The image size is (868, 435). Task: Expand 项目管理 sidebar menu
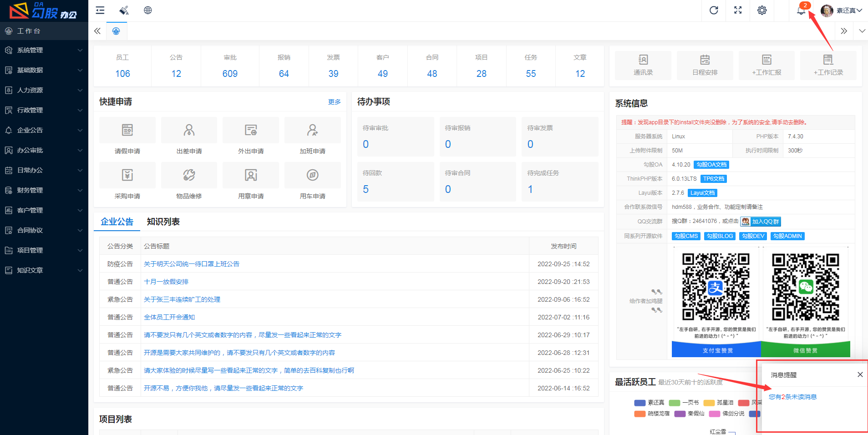coord(44,250)
